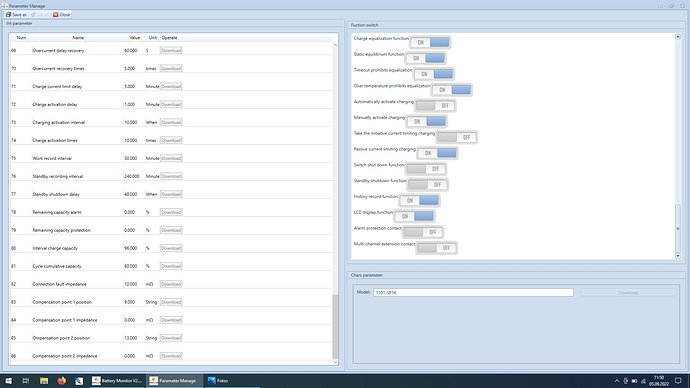Viewport: 690px width, 388px height.
Task: Toggle Static equilibrium function switch
Action: [426, 58]
